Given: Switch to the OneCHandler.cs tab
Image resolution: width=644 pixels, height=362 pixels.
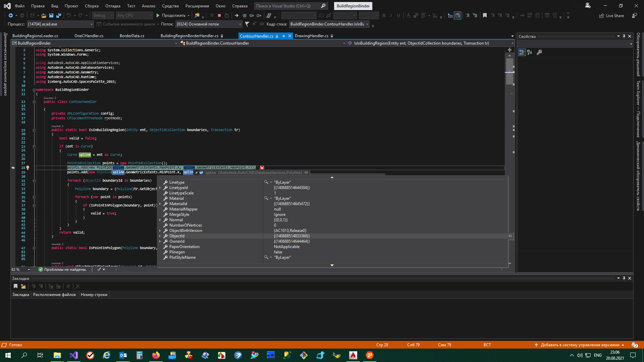Looking at the screenshot, I should pyautogui.click(x=89, y=36).
